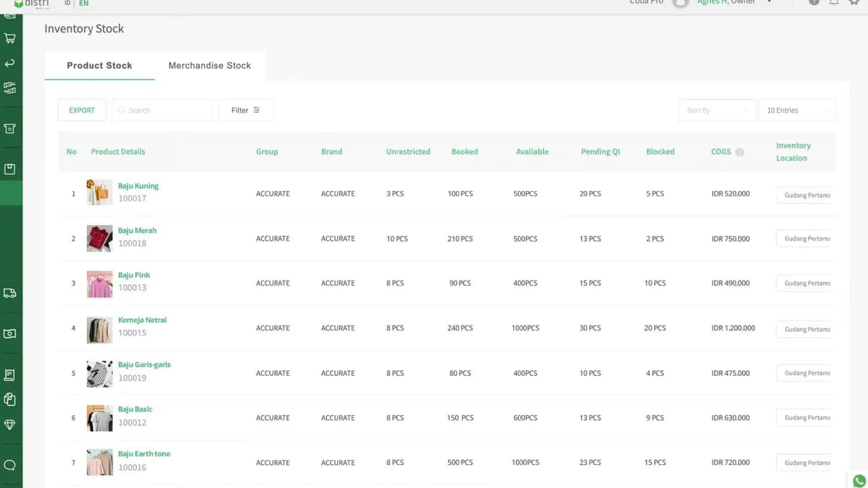868x488 pixels.
Task: Focus the Search input field
Action: pos(163,110)
